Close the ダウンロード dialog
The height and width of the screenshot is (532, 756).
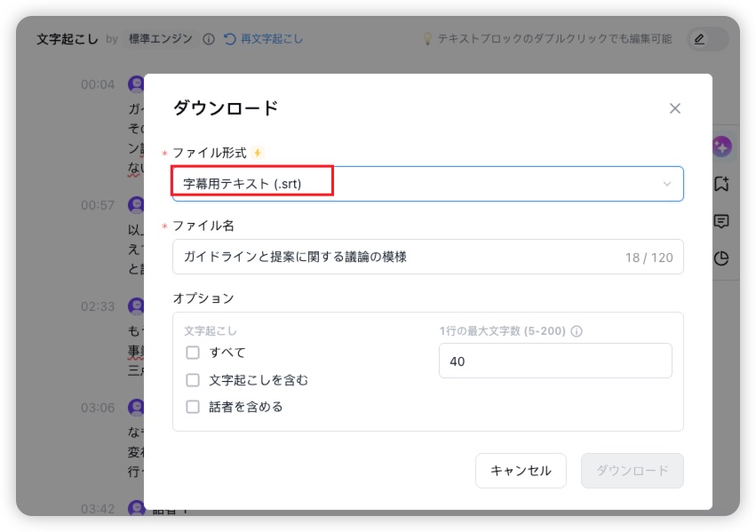click(674, 108)
